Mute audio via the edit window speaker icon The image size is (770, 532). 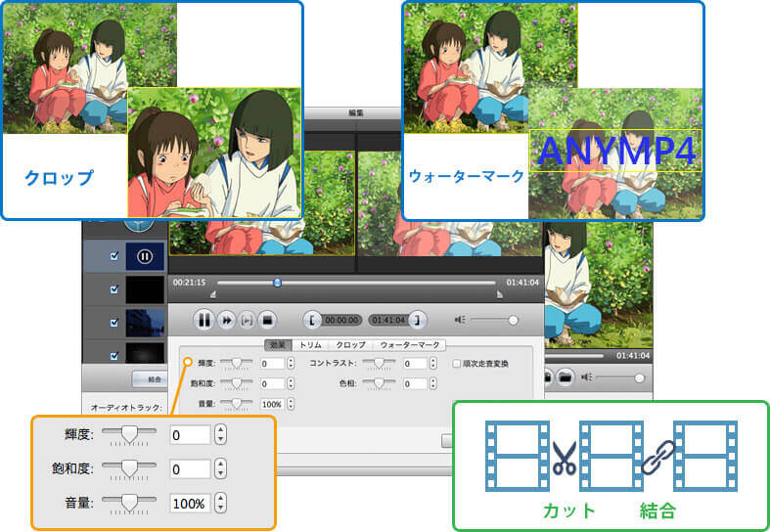point(460,320)
